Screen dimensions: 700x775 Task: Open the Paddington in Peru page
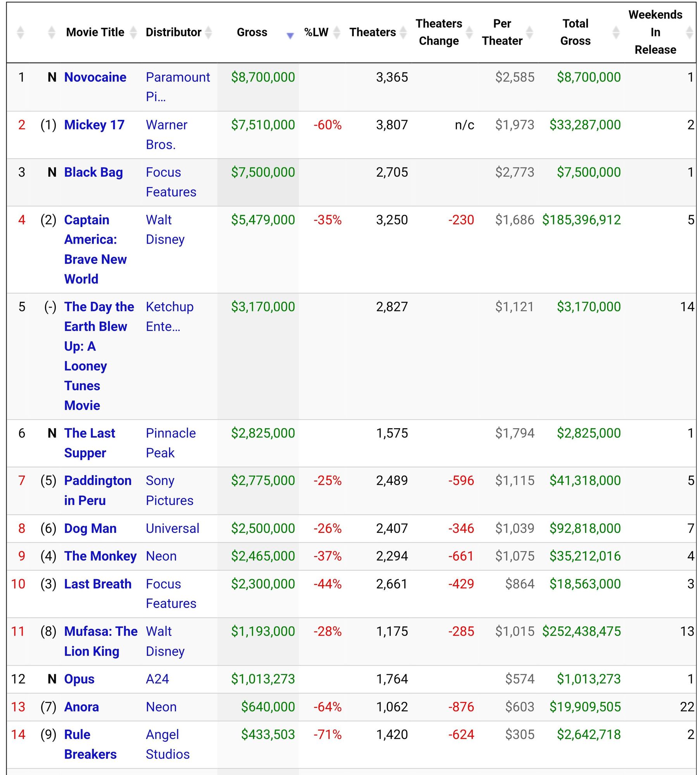tap(98, 490)
